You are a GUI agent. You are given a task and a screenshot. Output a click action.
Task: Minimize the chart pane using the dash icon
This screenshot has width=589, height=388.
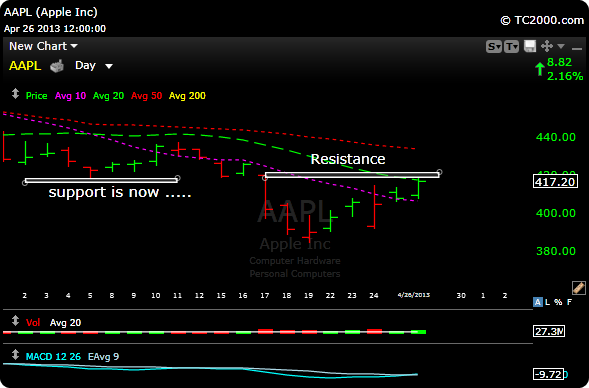pos(577,48)
